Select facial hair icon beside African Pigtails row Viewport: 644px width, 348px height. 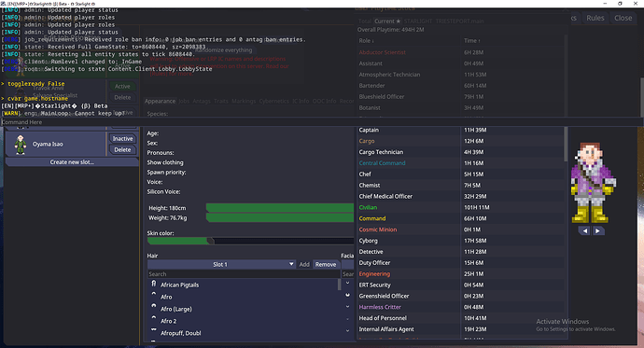(x=347, y=284)
